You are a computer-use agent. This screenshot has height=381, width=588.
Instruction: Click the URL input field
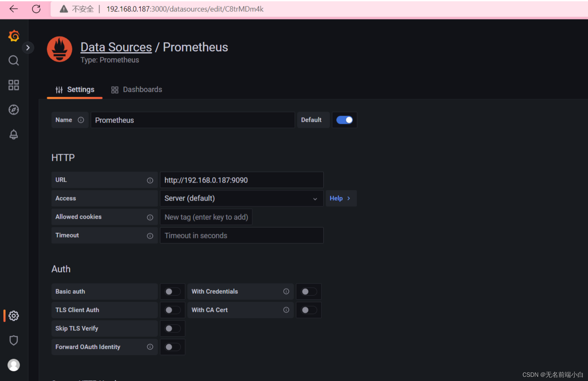point(242,180)
